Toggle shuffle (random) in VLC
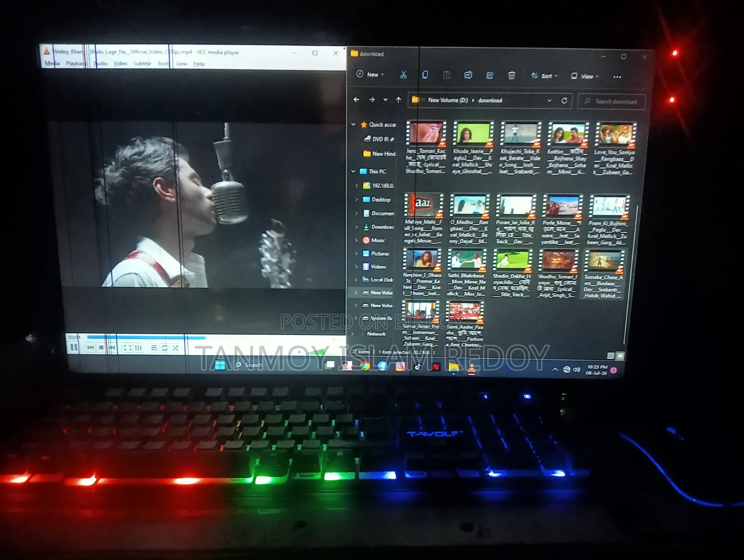This screenshot has height=560, width=744. coord(175,348)
